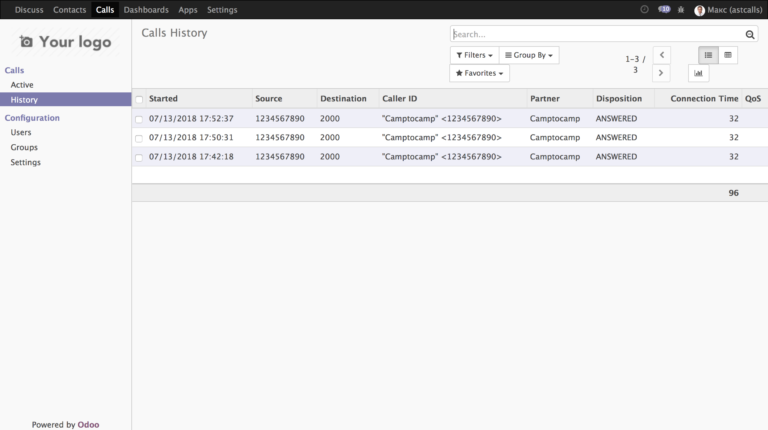Open the top Settings menu
This screenshot has height=430, width=768.
pyautogui.click(x=222, y=10)
